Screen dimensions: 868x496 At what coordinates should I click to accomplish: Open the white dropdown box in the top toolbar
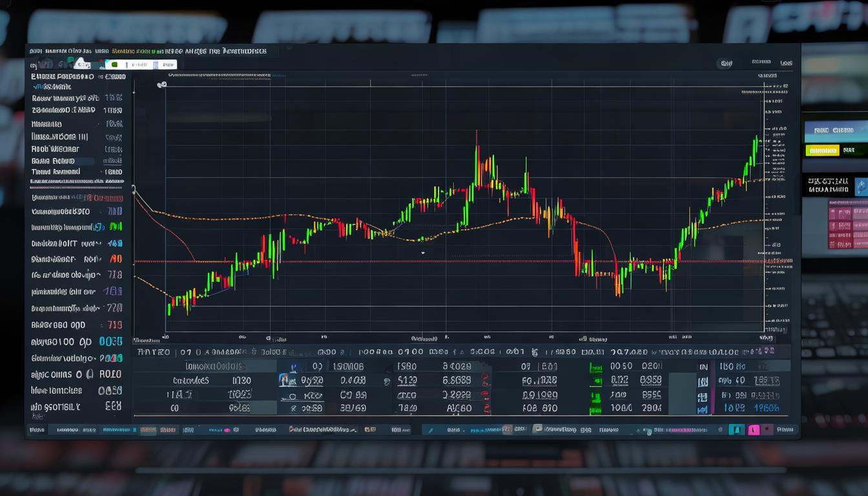pyautogui.click(x=141, y=65)
